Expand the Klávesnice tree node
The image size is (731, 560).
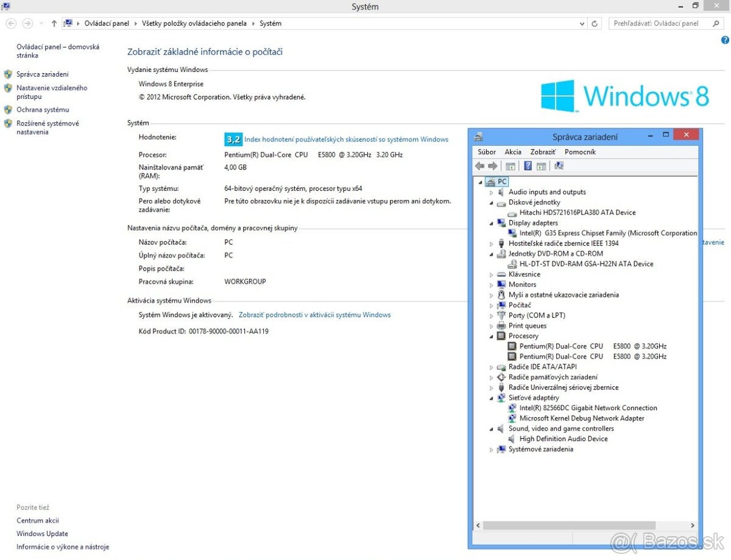(492, 274)
